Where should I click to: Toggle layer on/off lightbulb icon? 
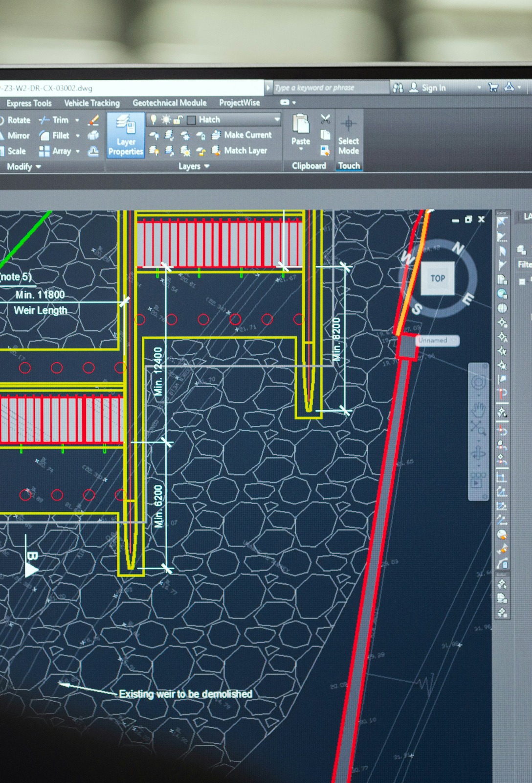click(154, 119)
